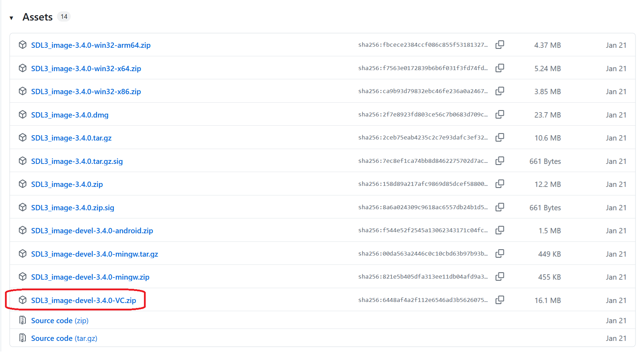Copy the checksum for SDL3_image-3.4.0.zip.sig

click(x=500, y=207)
